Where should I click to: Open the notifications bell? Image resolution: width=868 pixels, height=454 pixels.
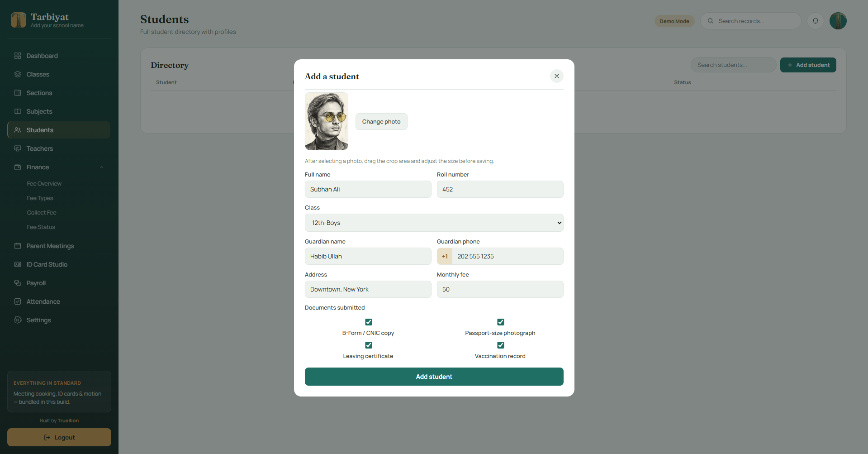pyautogui.click(x=815, y=21)
